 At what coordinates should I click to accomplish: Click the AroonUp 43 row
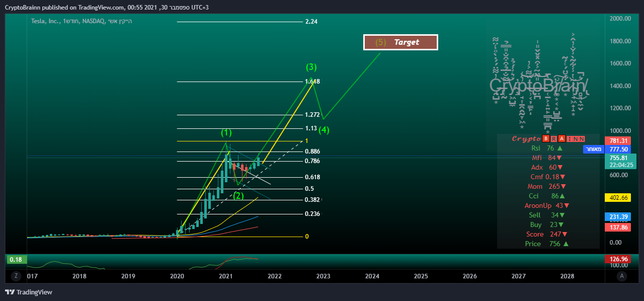547,205
